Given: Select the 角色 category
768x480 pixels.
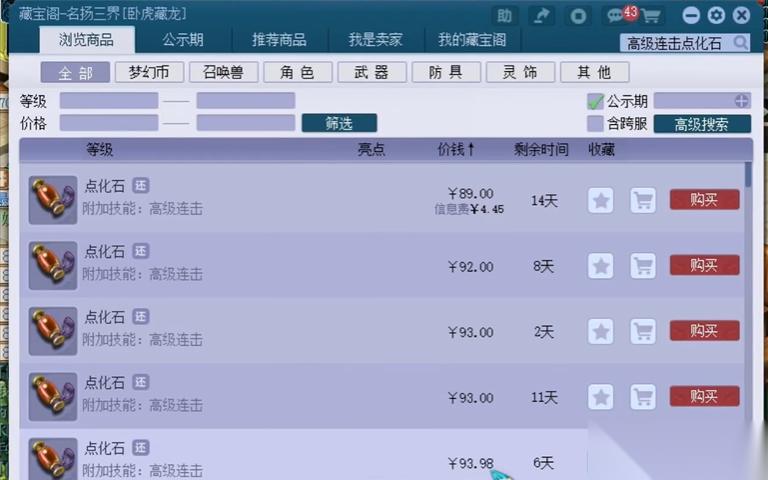Looking at the screenshot, I should coord(298,72).
